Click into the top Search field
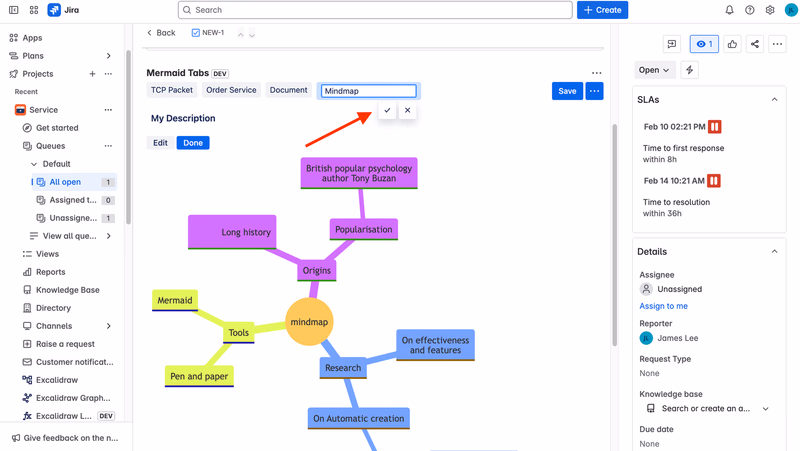The height and width of the screenshot is (451, 800). (375, 10)
